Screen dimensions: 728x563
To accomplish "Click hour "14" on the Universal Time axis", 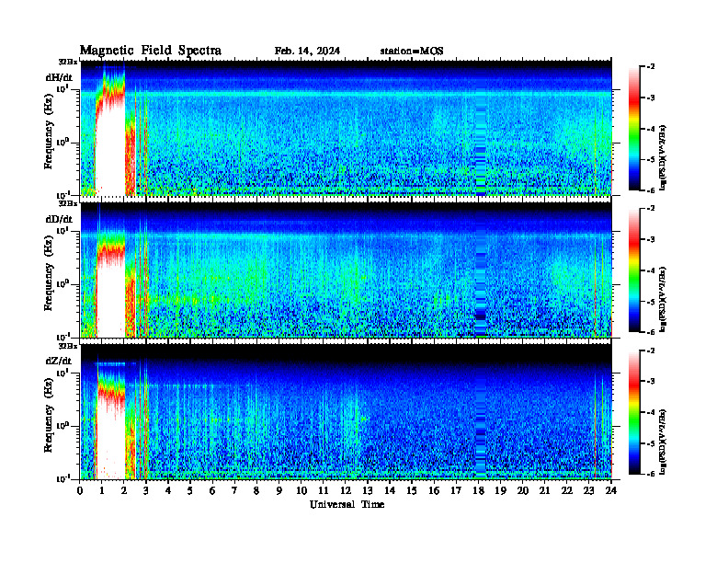I will 390,491.
